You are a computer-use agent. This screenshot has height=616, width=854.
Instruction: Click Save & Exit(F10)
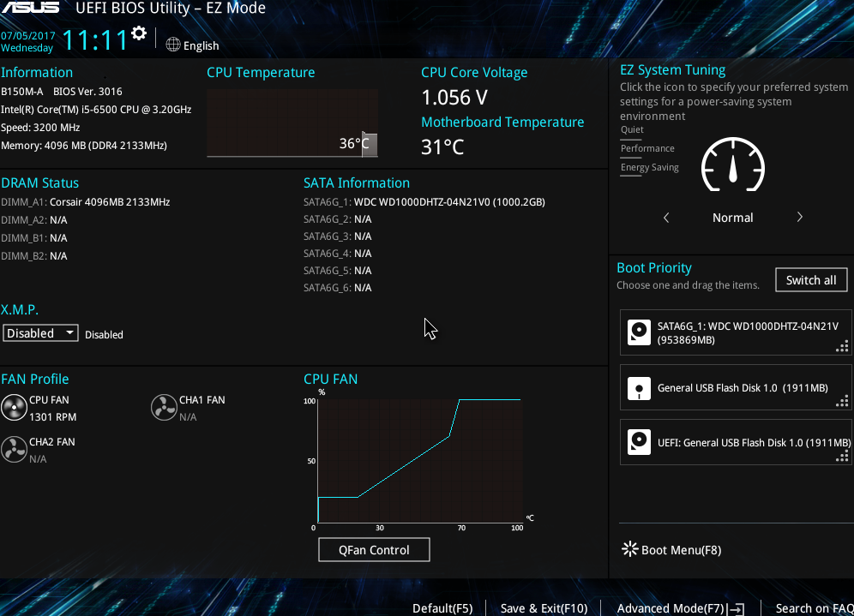click(544, 608)
